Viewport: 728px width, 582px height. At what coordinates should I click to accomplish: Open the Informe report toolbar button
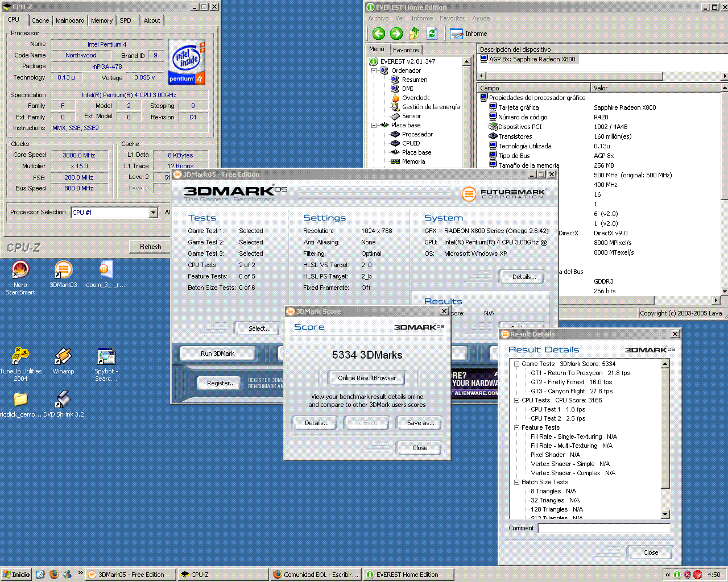(469, 34)
